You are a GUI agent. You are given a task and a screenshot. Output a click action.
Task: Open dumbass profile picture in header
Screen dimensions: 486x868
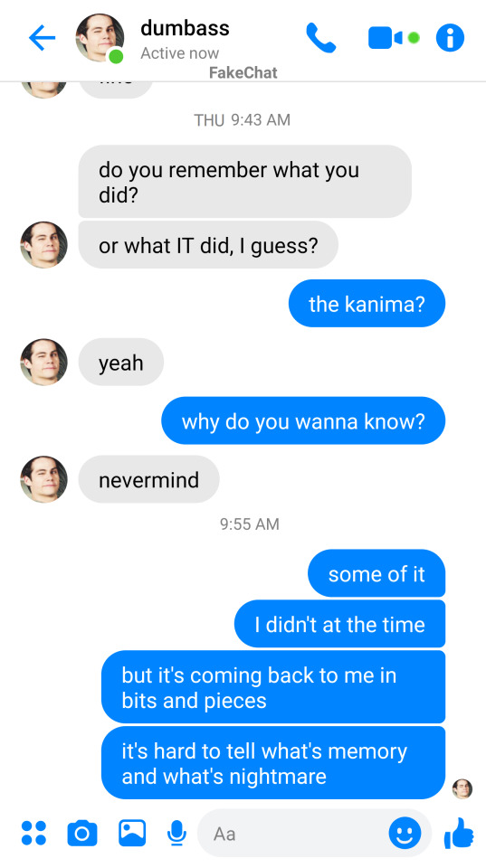pyautogui.click(x=100, y=38)
